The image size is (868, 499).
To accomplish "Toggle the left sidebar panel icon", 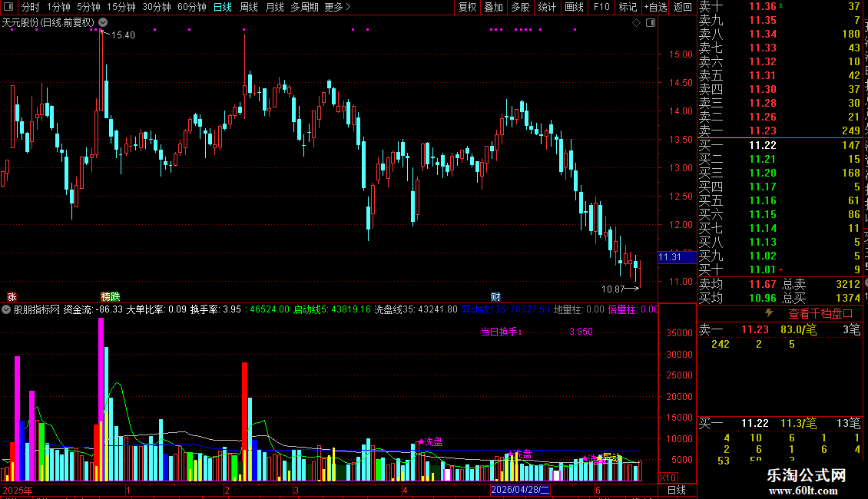I will point(8,7).
